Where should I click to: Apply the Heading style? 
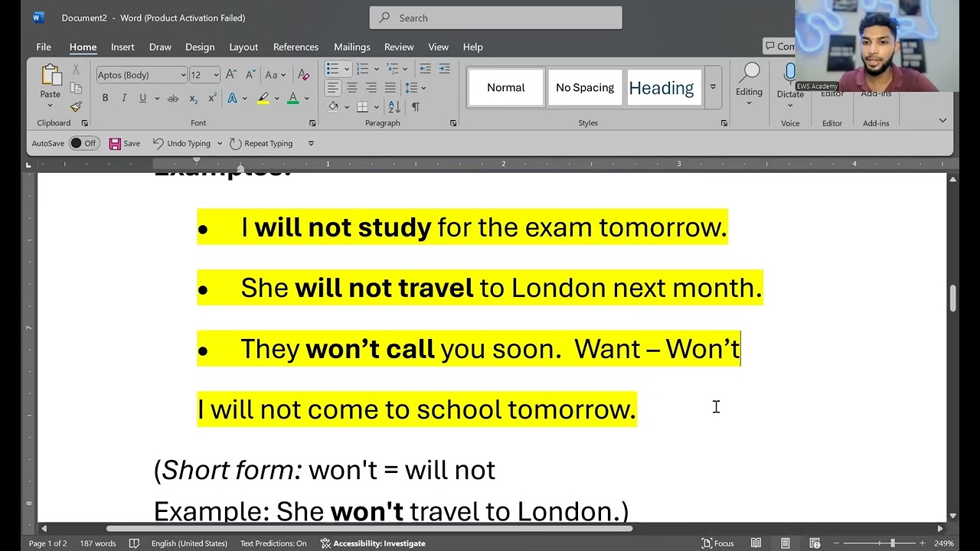click(x=662, y=87)
